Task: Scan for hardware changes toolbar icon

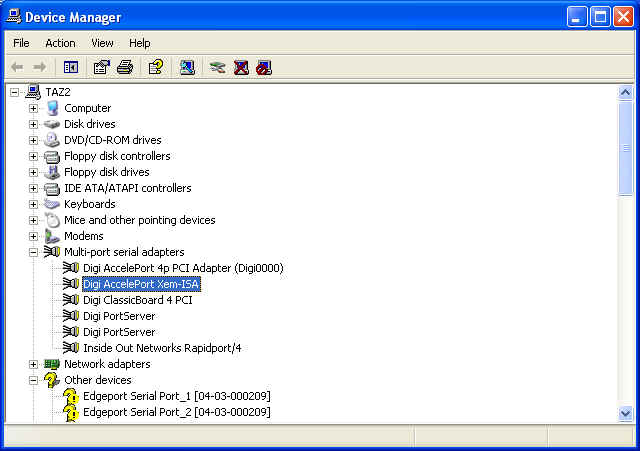Action: tap(187, 67)
